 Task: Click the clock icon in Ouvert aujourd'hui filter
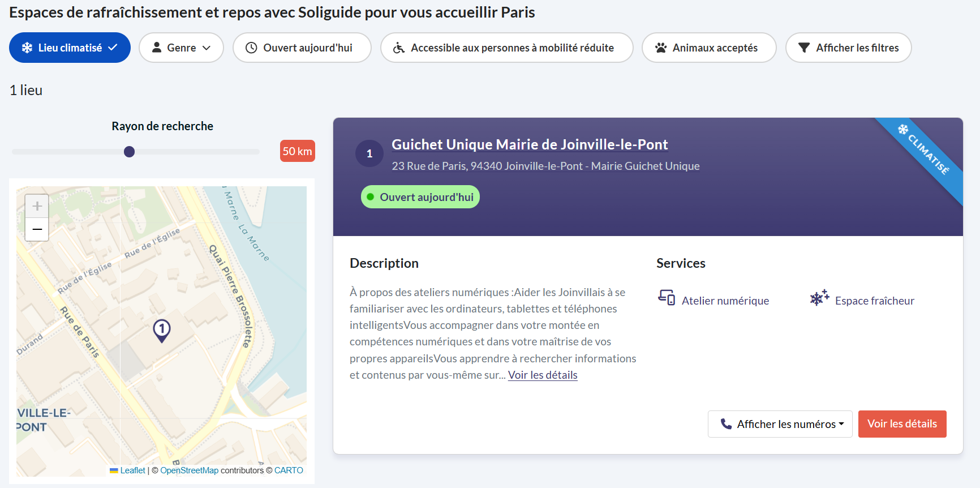tap(251, 48)
